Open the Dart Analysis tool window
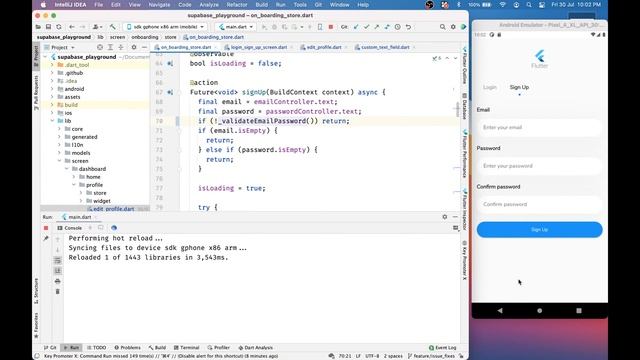The image size is (640, 360). (256, 348)
